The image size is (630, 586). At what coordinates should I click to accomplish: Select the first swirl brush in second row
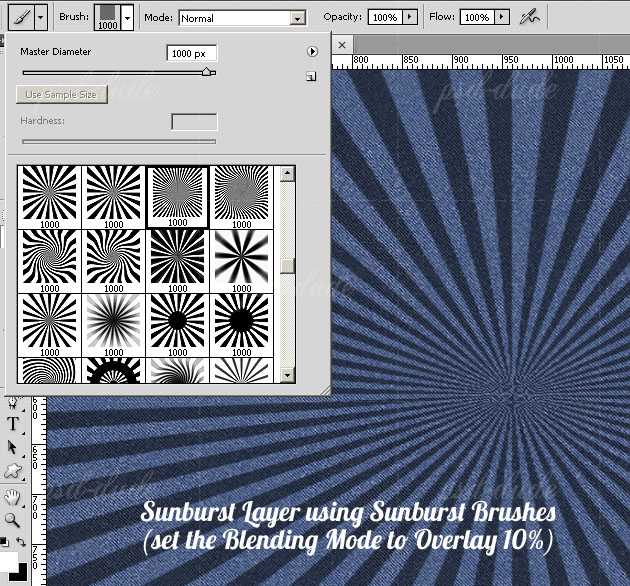pyautogui.click(x=49, y=261)
